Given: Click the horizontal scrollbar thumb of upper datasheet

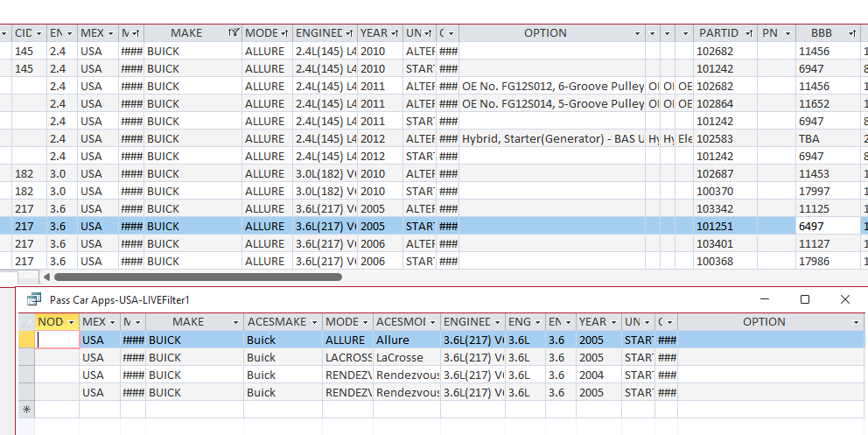Looking at the screenshot, I should pyautogui.click(x=198, y=277).
